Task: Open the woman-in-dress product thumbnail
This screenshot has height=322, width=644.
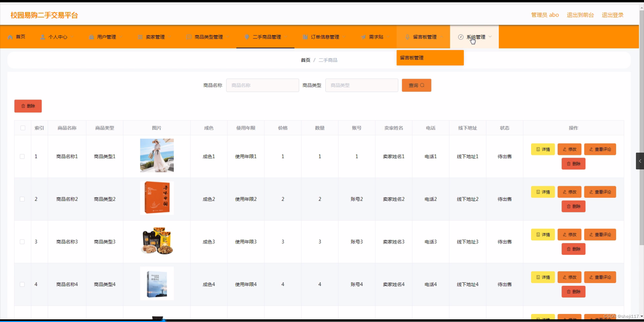Action: point(157,155)
